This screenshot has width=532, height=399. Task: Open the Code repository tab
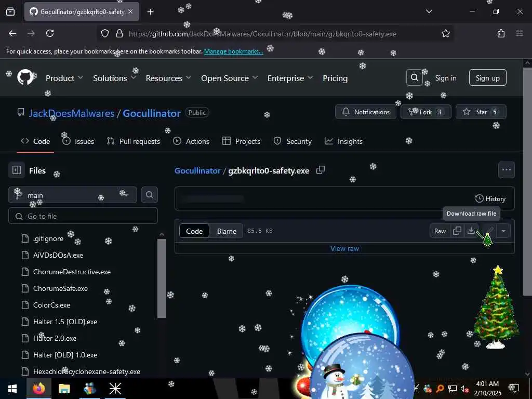35,141
